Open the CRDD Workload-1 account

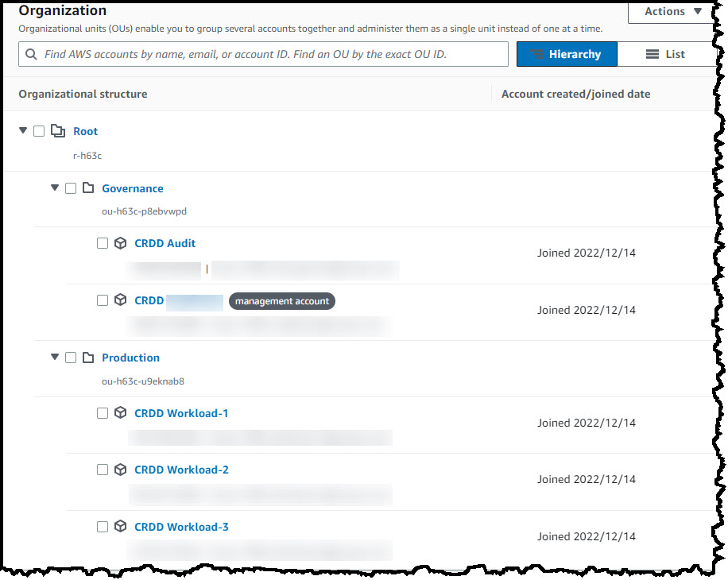181,413
